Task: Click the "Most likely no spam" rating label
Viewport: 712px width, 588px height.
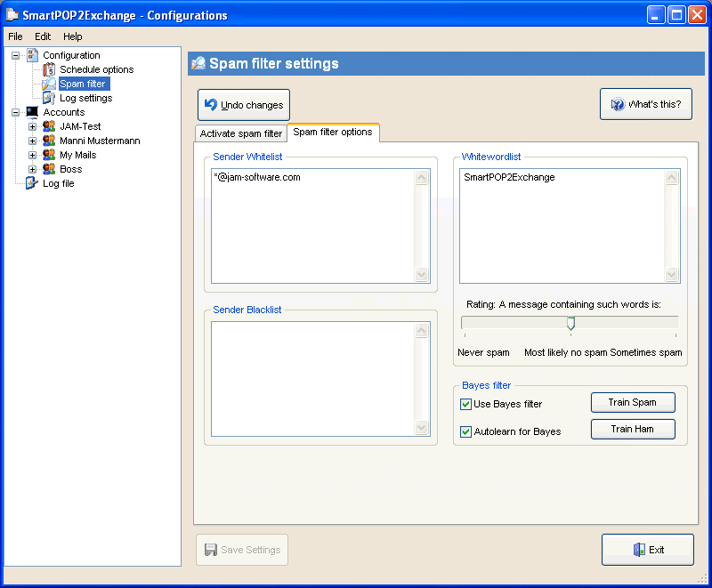Action: [566, 352]
